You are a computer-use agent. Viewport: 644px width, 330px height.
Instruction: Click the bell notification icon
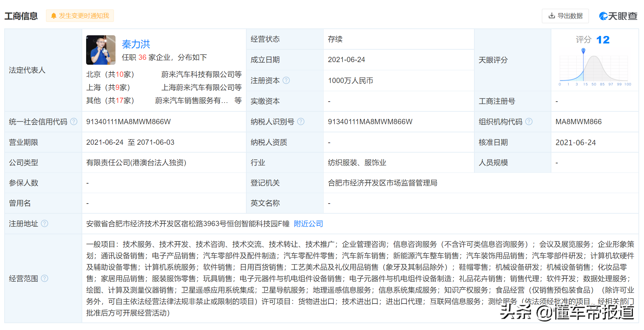coord(54,16)
